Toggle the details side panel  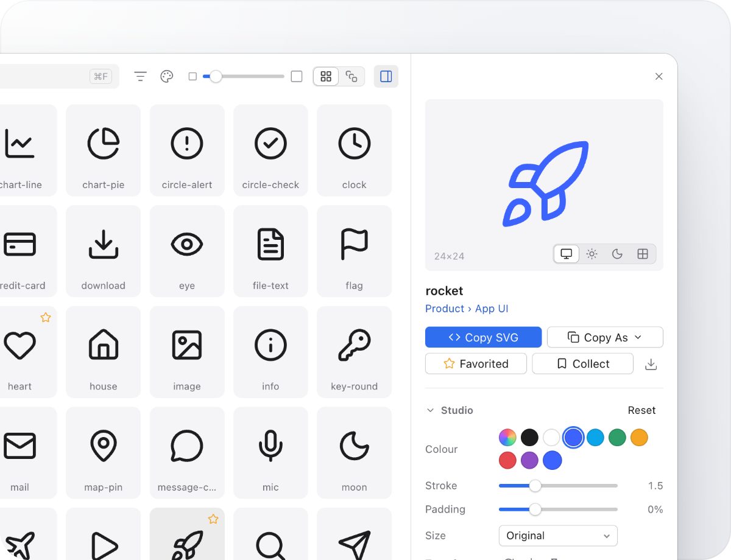point(386,76)
